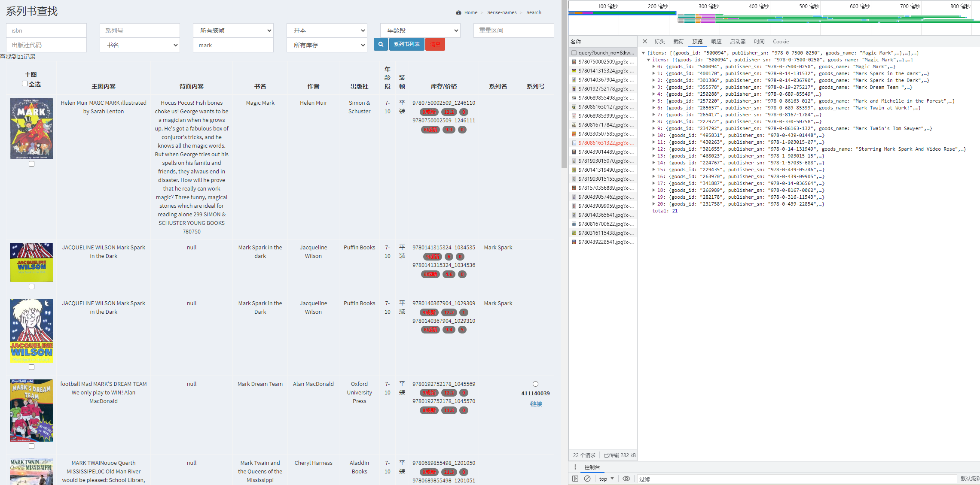The height and width of the screenshot is (485, 980).
Task: Open the Mark's Dream Team cover thumbnail
Action: (x=31, y=410)
